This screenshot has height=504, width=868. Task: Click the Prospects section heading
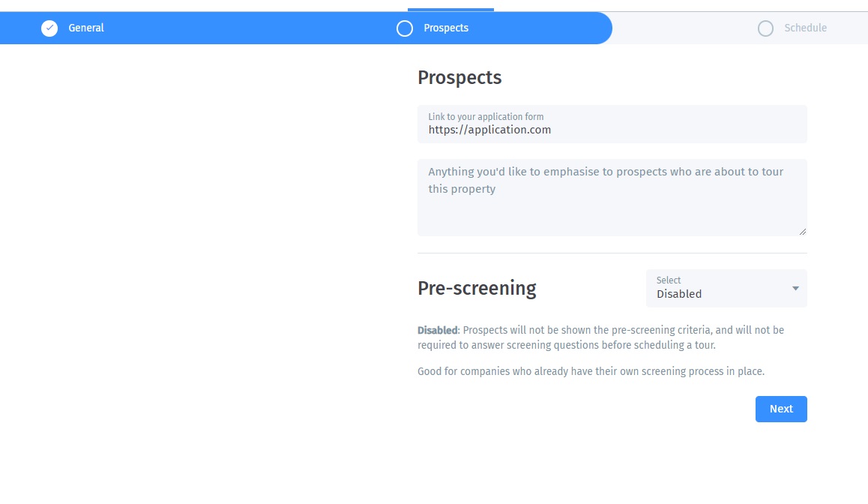pos(459,77)
